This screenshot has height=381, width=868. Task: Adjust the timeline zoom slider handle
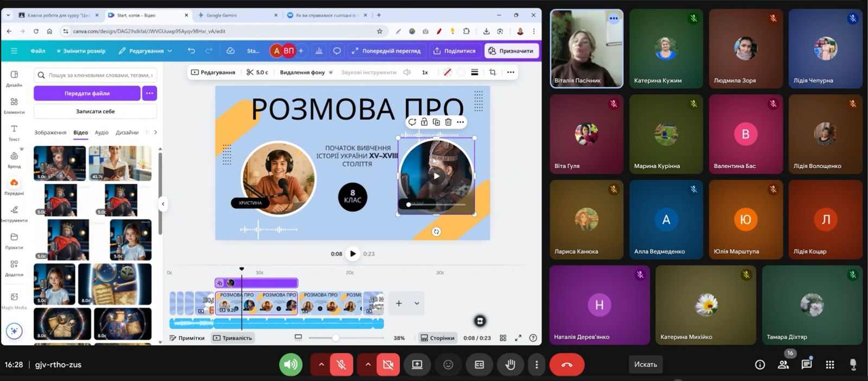coord(336,338)
